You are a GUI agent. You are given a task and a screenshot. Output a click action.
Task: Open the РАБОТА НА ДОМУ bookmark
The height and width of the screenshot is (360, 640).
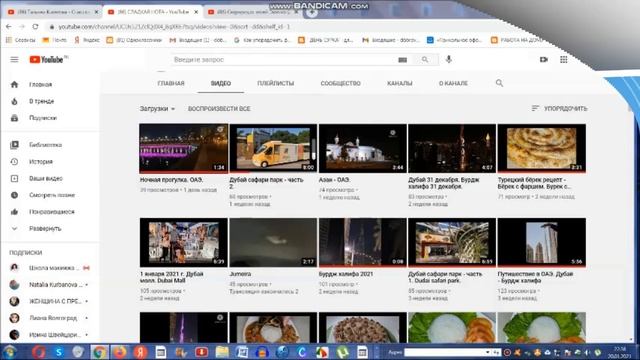517,40
